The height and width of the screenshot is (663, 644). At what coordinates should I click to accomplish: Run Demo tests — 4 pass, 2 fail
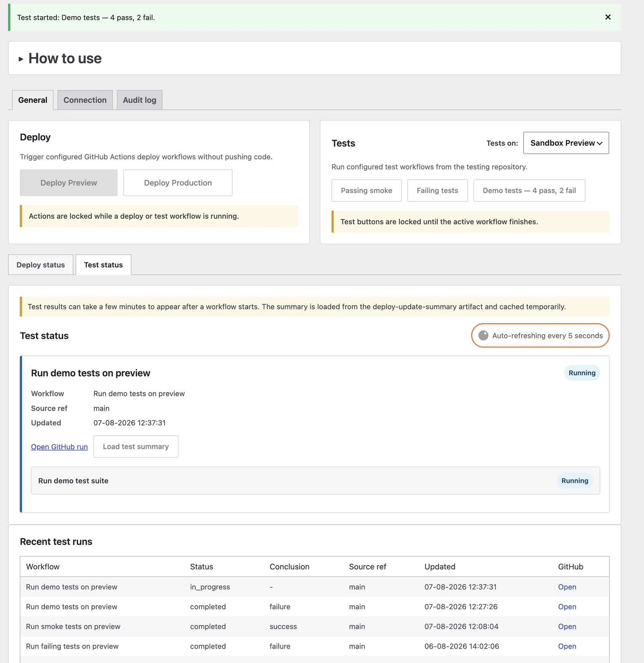529,190
